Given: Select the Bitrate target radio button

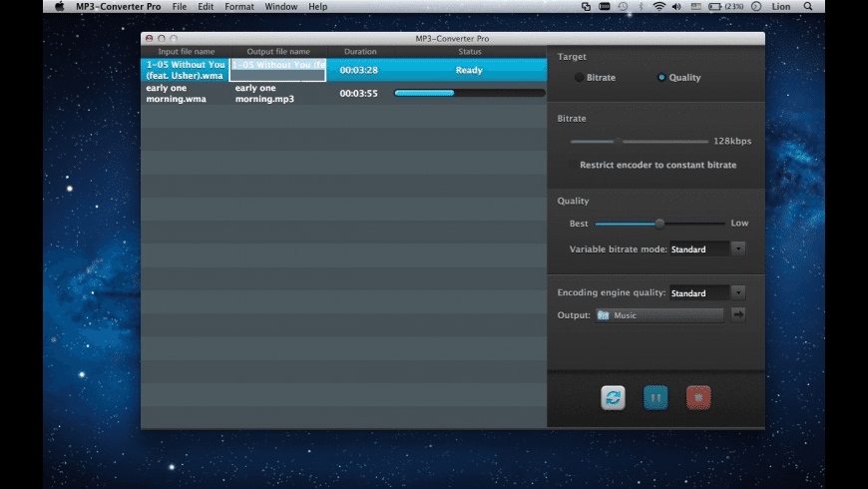Looking at the screenshot, I should 579,78.
